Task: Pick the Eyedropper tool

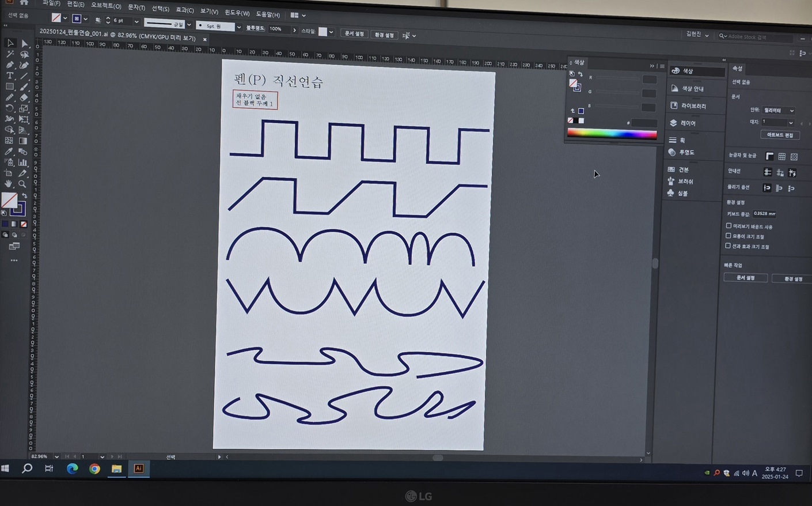Action: pos(9,152)
